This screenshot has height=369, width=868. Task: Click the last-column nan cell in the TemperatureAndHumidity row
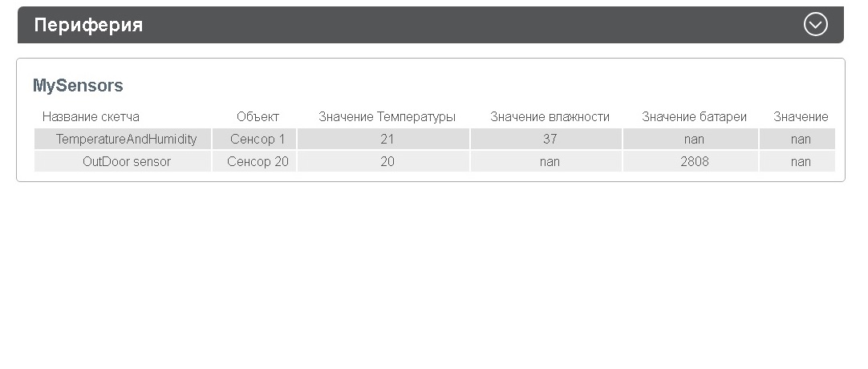(800, 140)
